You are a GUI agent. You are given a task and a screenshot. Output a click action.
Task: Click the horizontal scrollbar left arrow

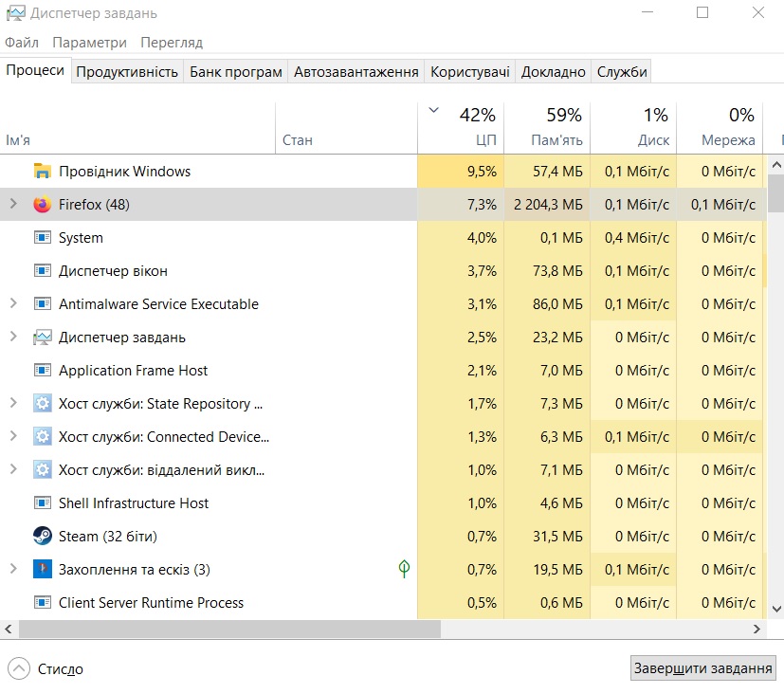tap(8, 629)
